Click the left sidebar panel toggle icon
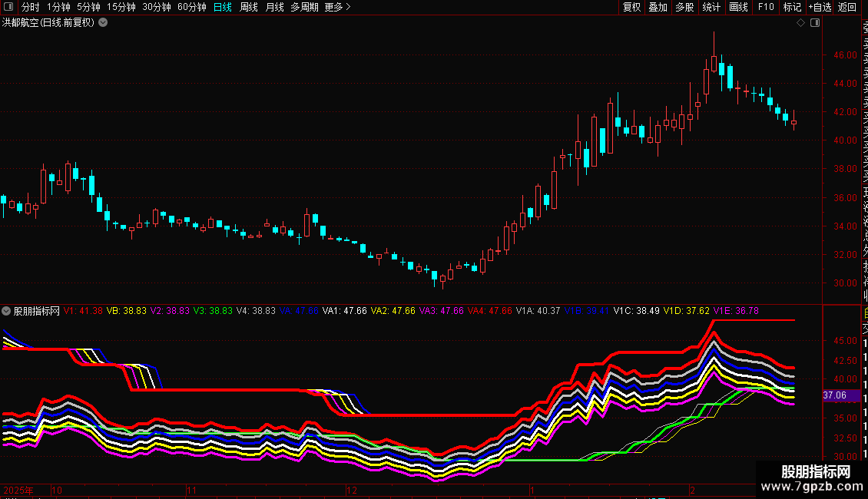 point(8,7)
